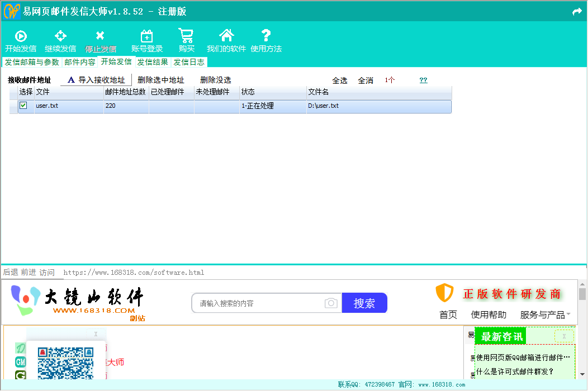This screenshot has width=588, height=391.
Task: Click the camera icon in search box
Action: coord(331,303)
